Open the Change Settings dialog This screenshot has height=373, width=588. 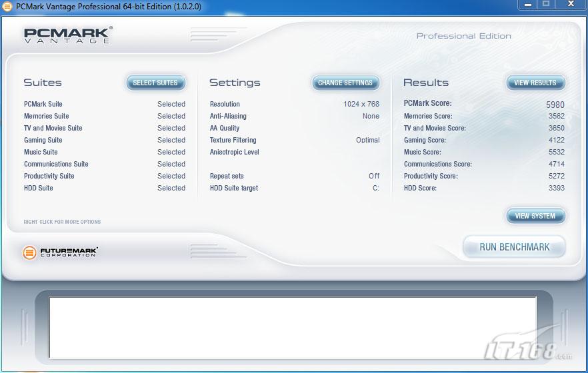pyautogui.click(x=345, y=83)
